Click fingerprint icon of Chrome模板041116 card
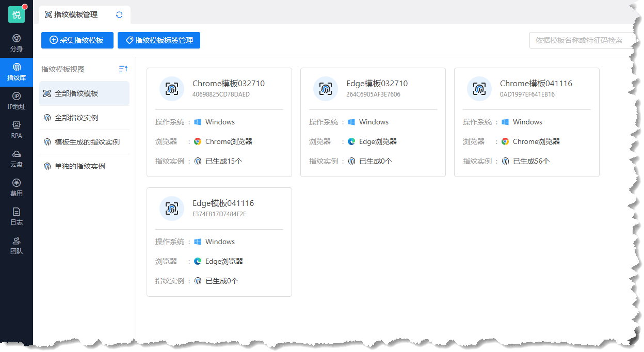The image size is (644, 352). point(479,89)
